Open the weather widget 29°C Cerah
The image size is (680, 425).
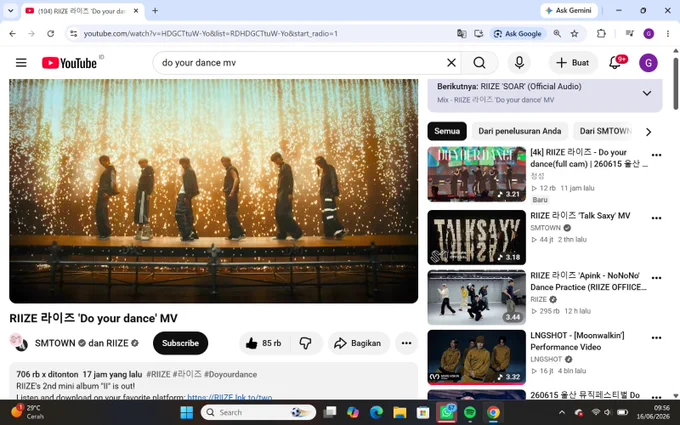(28, 412)
